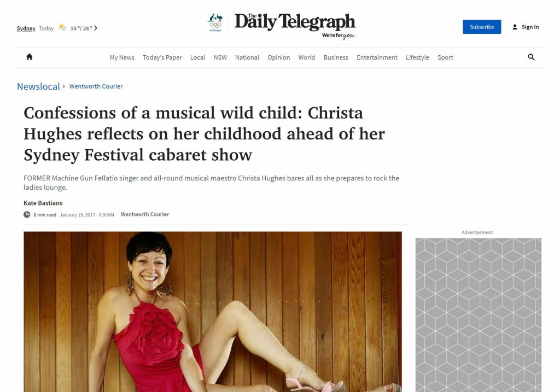Follow the Wentworth Courier breadcrumb link
The width and height of the screenshot is (560, 392).
pos(96,86)
